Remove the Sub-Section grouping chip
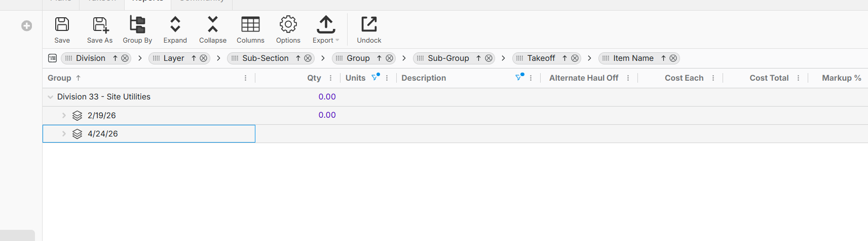Image resolution: width=868 pixels, height=241 pixels. (x=308, y=58)
